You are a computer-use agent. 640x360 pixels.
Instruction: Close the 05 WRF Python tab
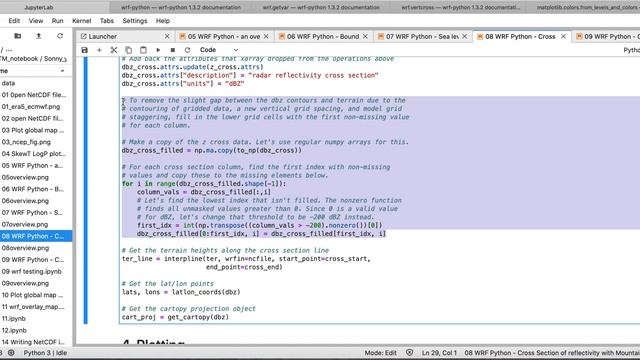tap(266, 36)
